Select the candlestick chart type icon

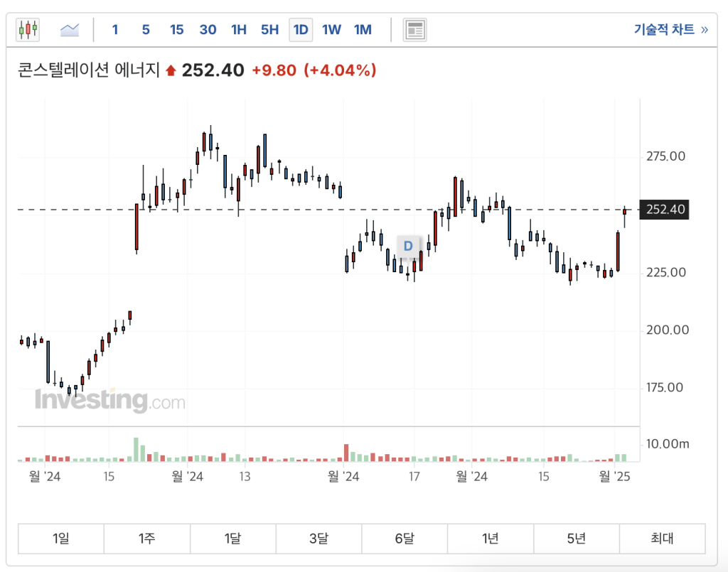coord(28,29)
